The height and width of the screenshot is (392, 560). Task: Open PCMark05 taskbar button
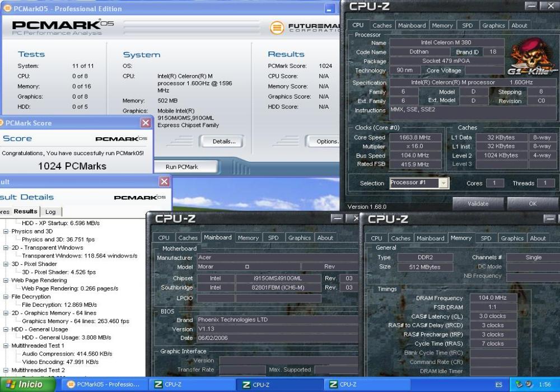click(104, 385)
